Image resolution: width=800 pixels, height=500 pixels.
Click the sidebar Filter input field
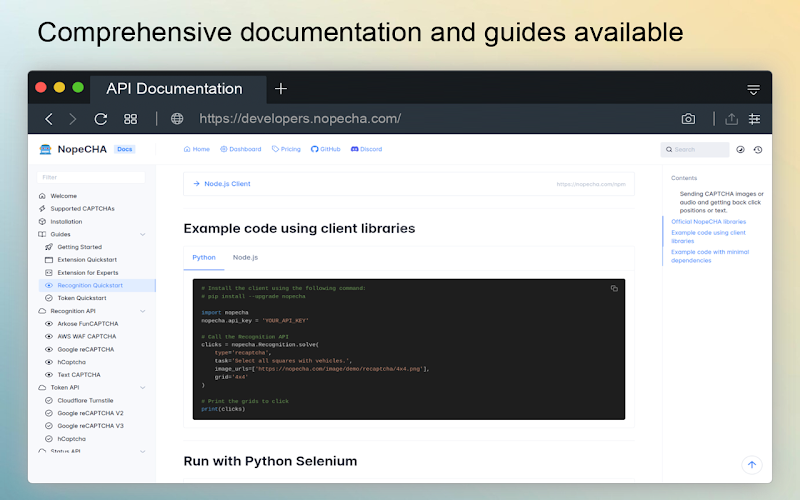click(91, 177)
